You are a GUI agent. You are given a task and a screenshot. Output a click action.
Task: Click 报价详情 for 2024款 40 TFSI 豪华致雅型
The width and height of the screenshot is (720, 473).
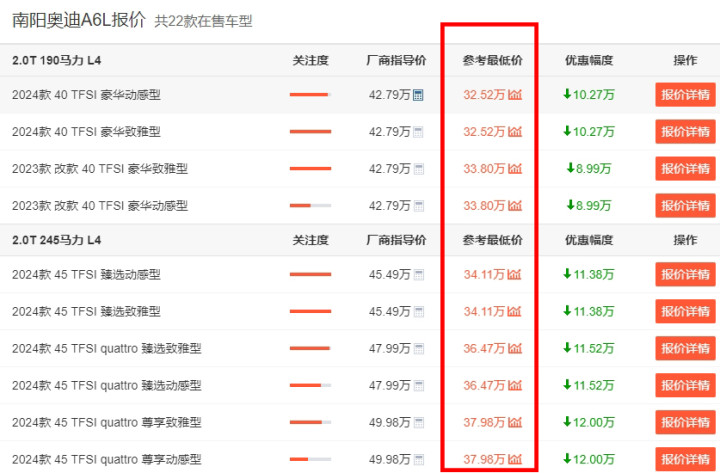tap(685, 132)
